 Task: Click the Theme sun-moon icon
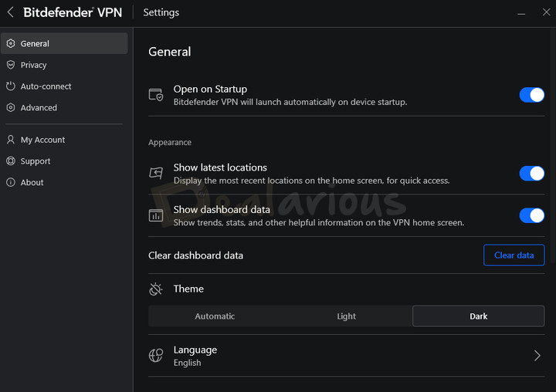click(x=156, y=289)
